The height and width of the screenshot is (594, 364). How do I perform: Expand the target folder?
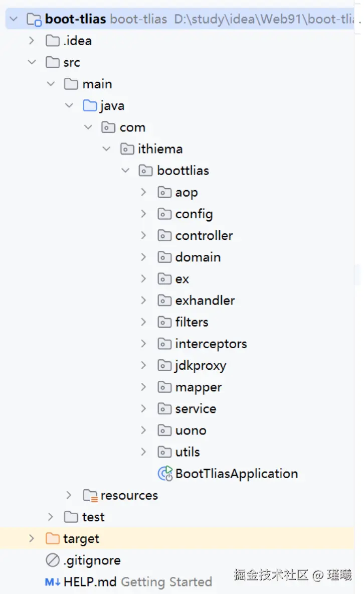32,538
